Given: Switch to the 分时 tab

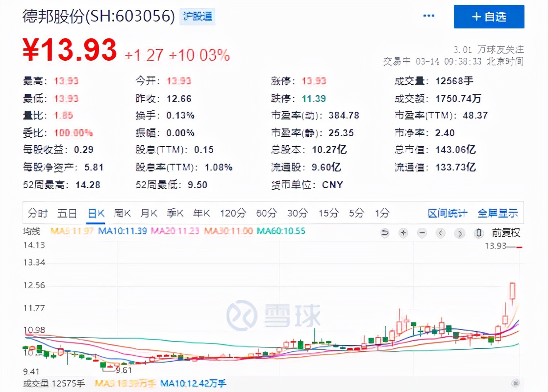Looking at the screenshot, I should (x=38, y=213).
